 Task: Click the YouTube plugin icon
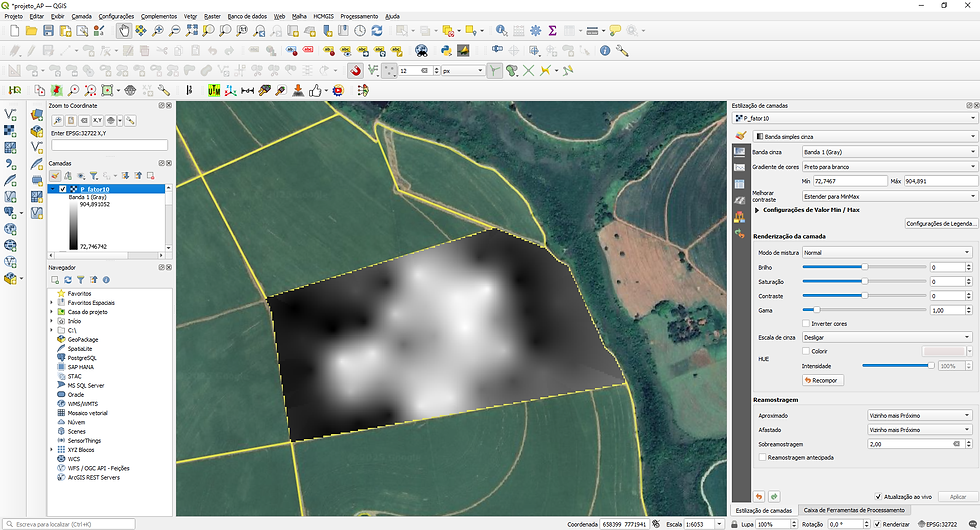pyautogui.click(x=338, y=91)
